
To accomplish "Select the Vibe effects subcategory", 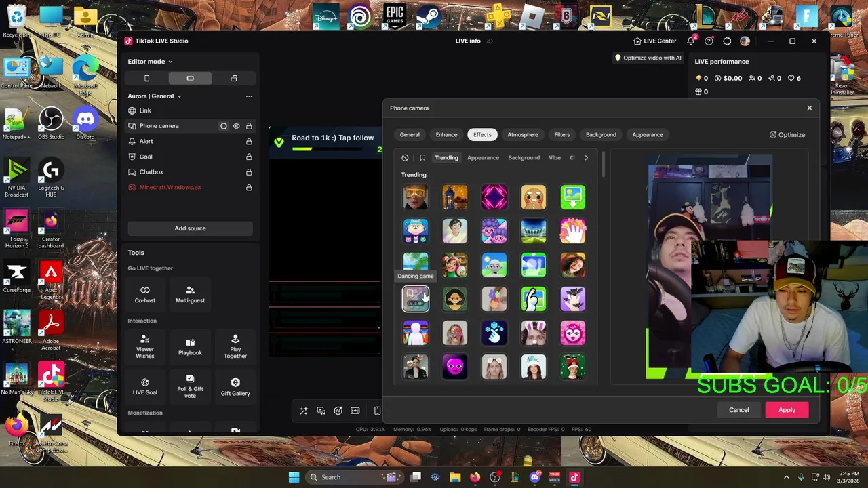I will pos(555,157).
